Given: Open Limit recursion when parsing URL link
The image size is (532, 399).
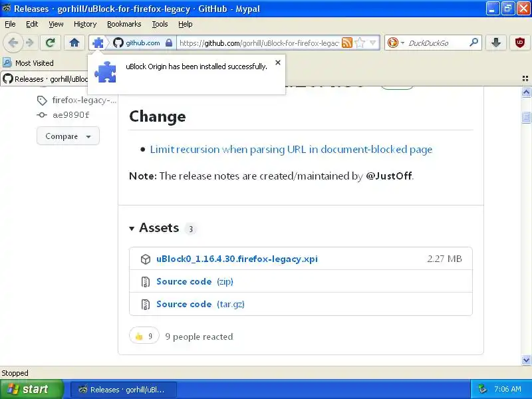Looking at the screenshot, I should [x=291, y=149].
